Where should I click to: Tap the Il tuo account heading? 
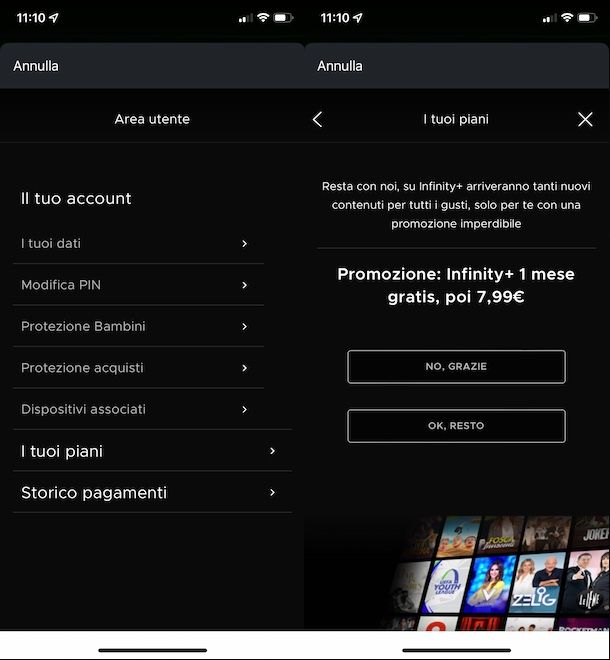[76, 199]
